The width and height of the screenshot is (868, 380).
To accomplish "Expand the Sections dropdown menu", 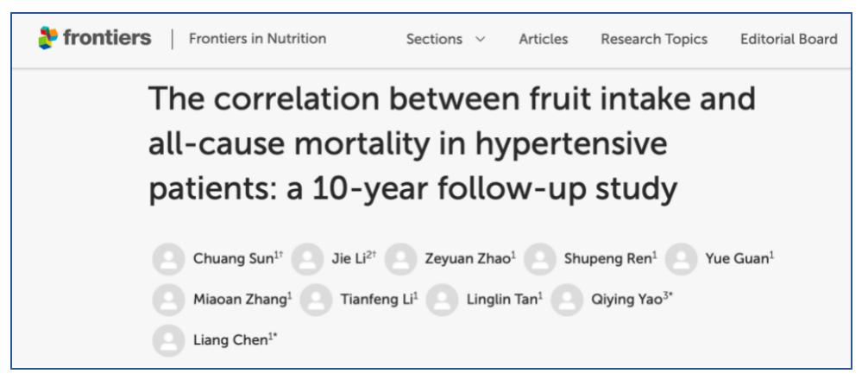I will 445,40.
